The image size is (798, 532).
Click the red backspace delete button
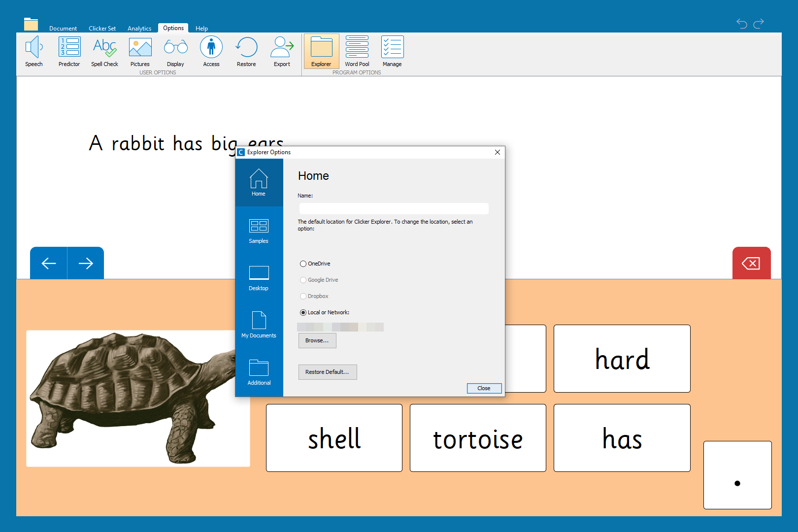[751, 264]
